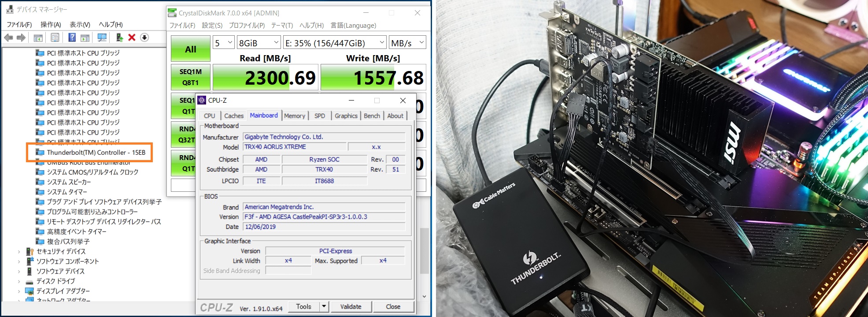Open CrystalDiskMark's 言語(Language) menu
This screenshot has width=868, height=317.
pyautogui.click(x=354, y=26)
